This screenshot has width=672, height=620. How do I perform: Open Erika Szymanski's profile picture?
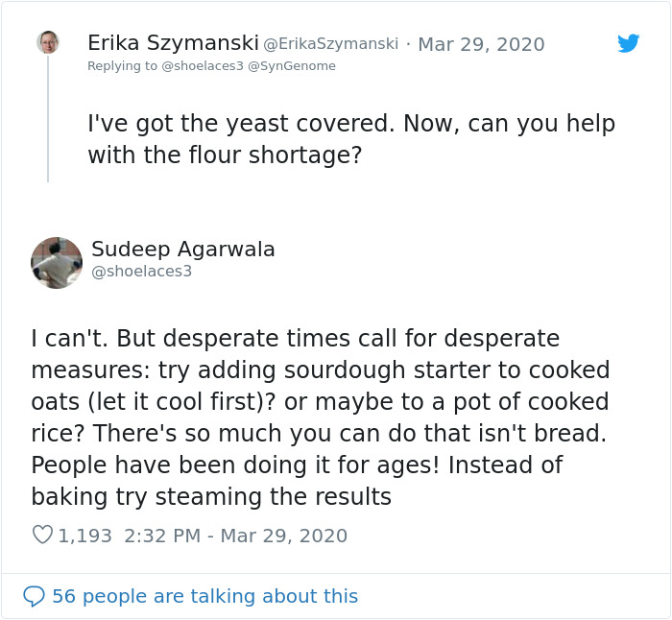click(48, 42)
